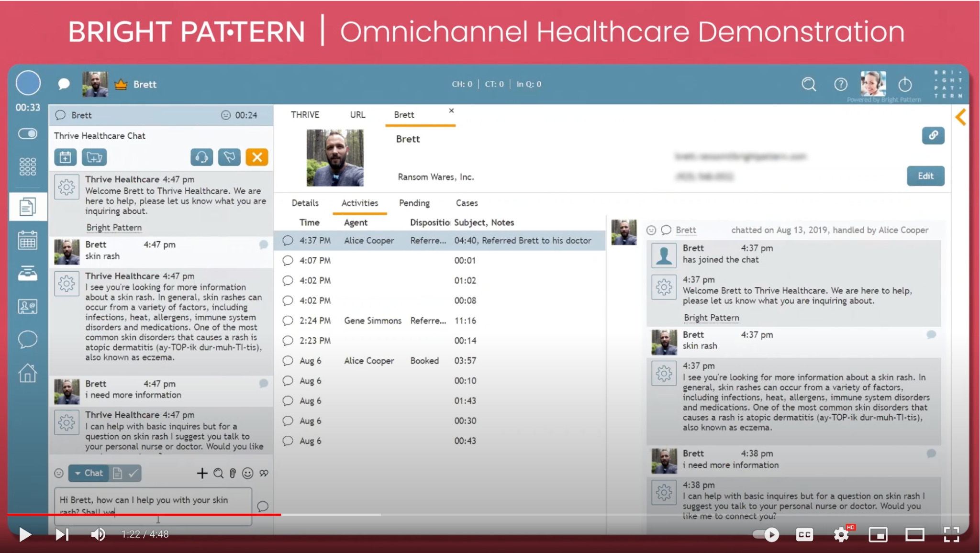Image resolution: width=980 pixels, height=553 pixels.
Task: Collapse the contact panel with the orange chevron
Action: coord(961,117)
